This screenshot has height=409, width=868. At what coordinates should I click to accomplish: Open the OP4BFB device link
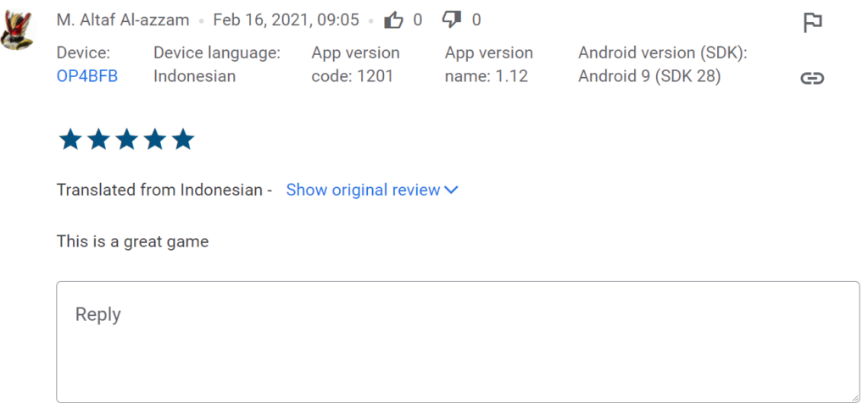coord(87,76)
